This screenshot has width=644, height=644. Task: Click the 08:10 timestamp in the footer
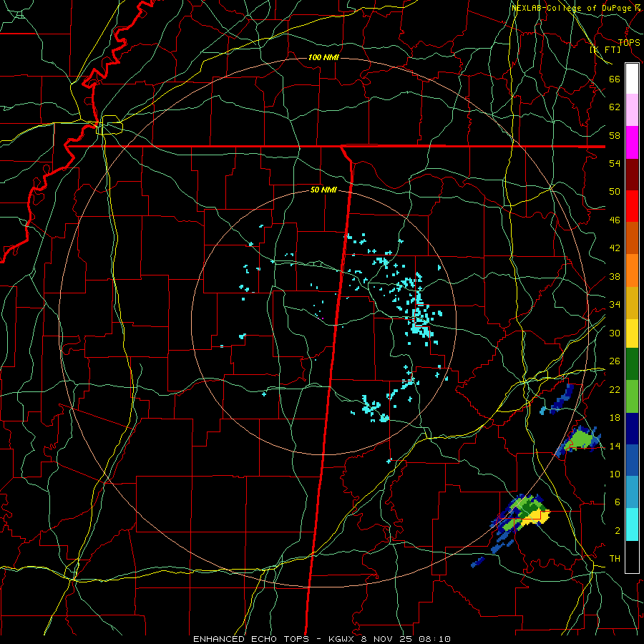point(434,639)
